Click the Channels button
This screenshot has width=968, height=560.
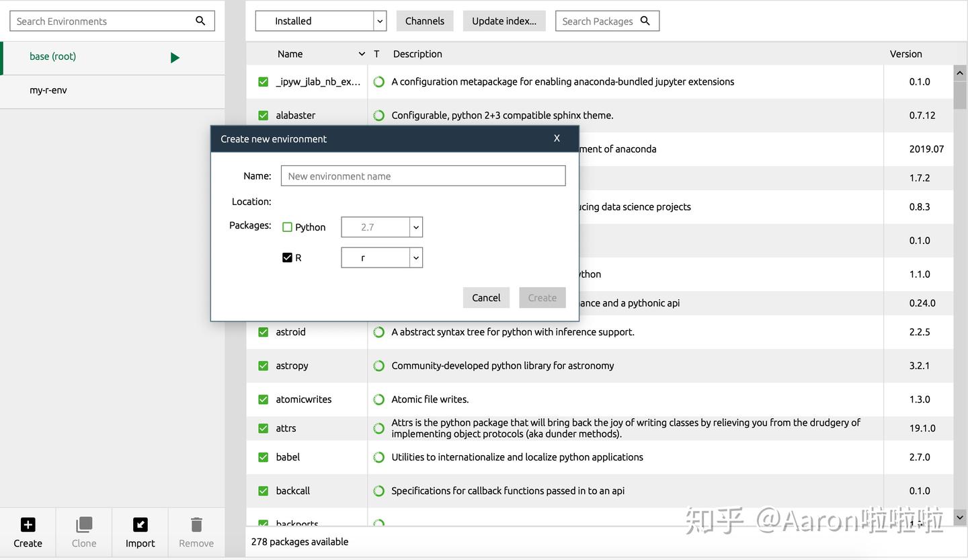[x=424, y=21]
